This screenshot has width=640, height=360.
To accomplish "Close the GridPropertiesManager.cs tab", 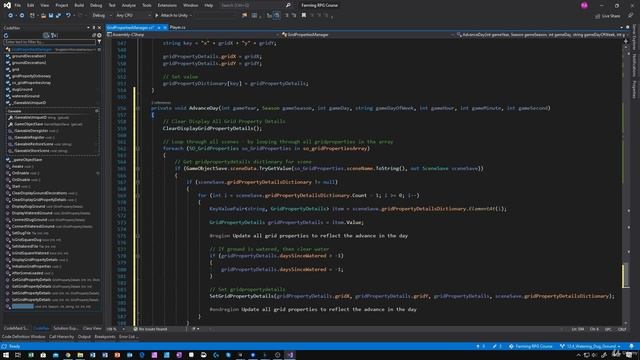I will (x=165, y=27).
